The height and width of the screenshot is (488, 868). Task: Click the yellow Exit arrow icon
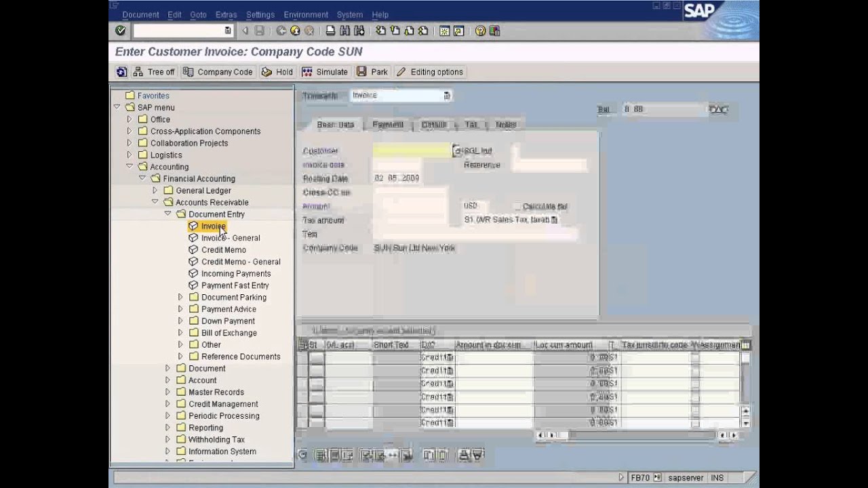(x=295, y=30)
